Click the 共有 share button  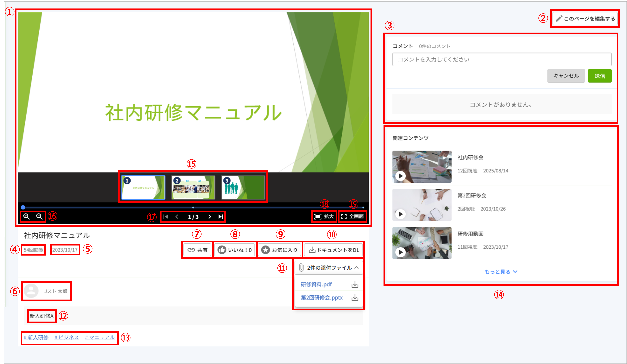pyautogui.click(x=197, y=250)
